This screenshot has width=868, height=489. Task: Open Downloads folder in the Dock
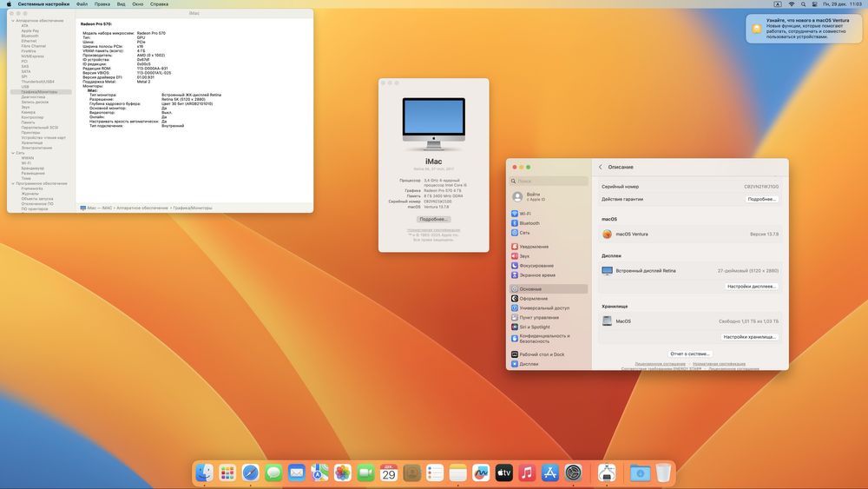pos(640,473)
